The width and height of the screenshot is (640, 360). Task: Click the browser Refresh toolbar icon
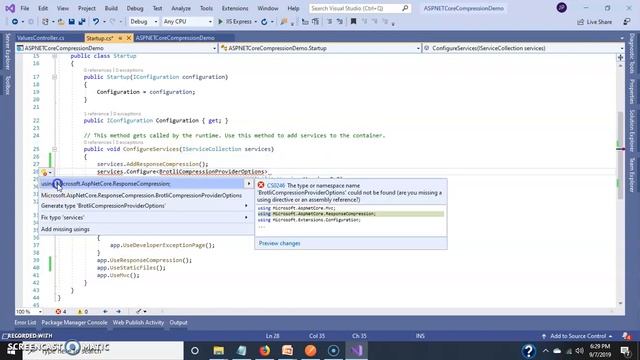[x=264, y=22]
